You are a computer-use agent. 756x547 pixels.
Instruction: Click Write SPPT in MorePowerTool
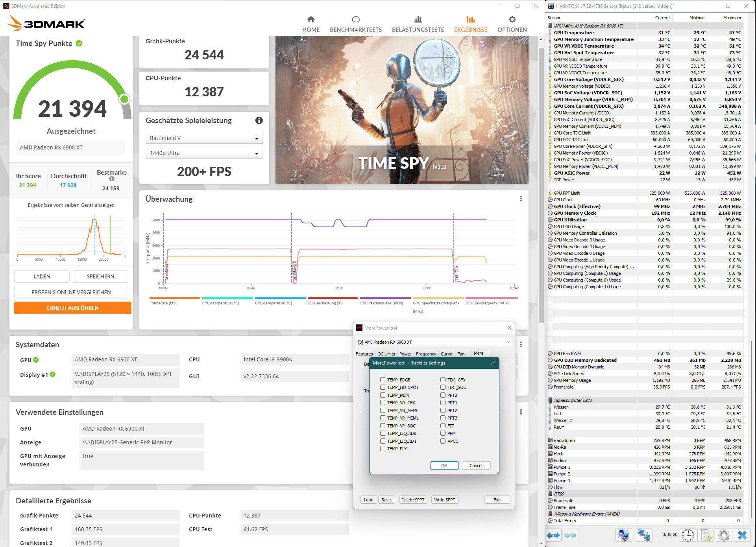point(445,500)
